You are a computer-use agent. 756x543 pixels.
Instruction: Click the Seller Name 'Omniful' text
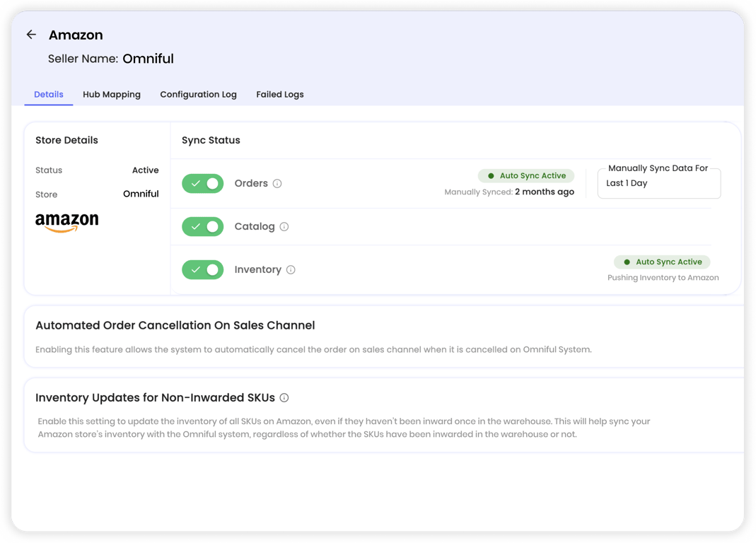pyautogui.click(x=148, y=59)
